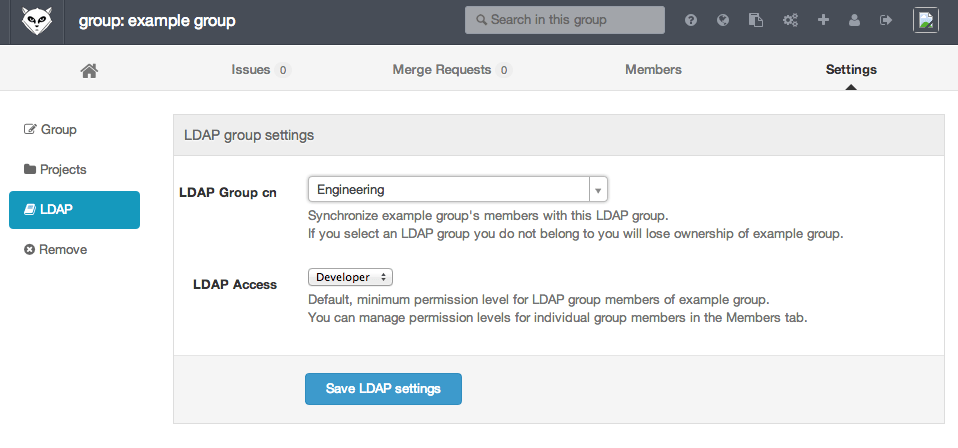The width and height of the screenshot is (958, 448).
Task: Click Save LDAP settings button
Action: [x=383, y=389]
